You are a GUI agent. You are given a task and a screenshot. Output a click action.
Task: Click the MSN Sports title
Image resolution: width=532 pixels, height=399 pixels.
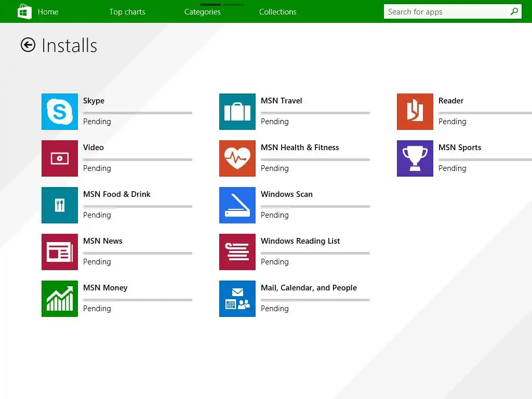point(460,148)
